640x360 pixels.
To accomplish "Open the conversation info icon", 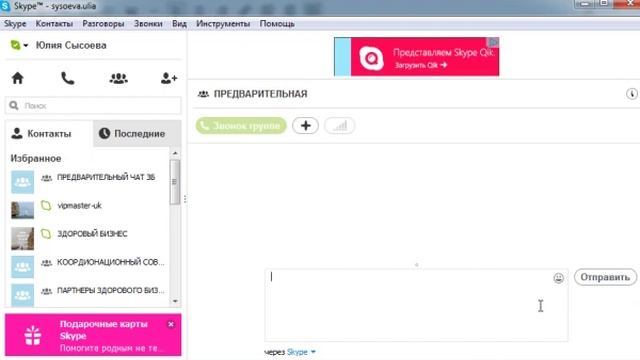I will tap(632, 94).
